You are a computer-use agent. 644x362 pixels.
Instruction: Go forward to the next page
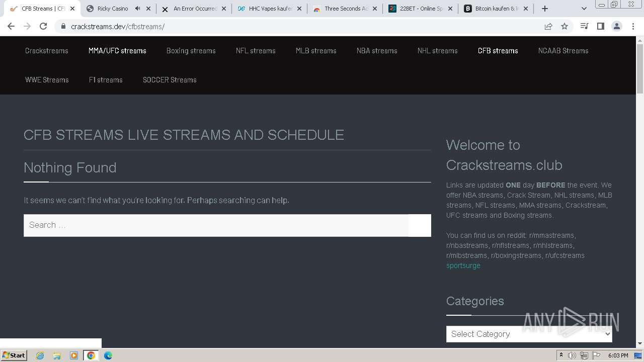point(27,26)
